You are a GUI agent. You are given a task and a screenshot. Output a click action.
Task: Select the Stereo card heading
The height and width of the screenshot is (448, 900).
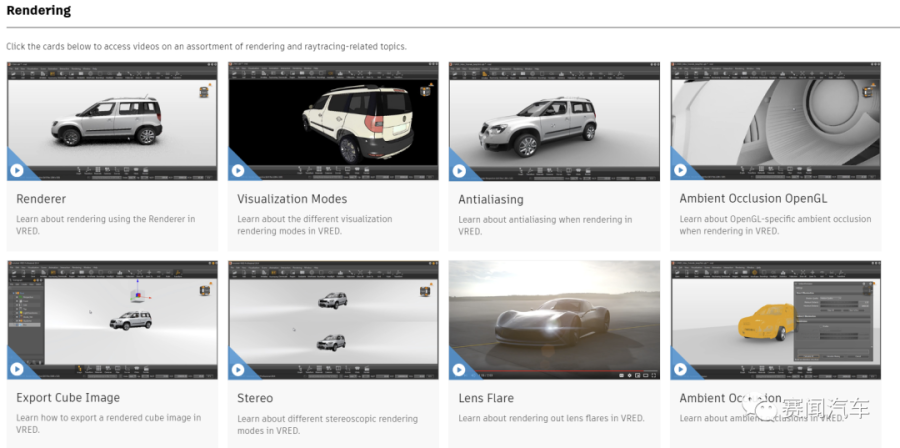(x=255, y=398)
